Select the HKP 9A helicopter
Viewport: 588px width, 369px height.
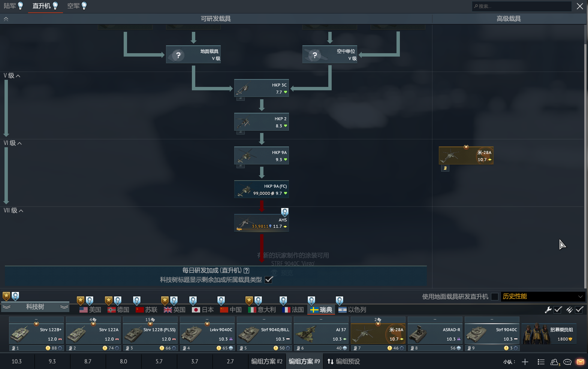click(x=262, y=155)
